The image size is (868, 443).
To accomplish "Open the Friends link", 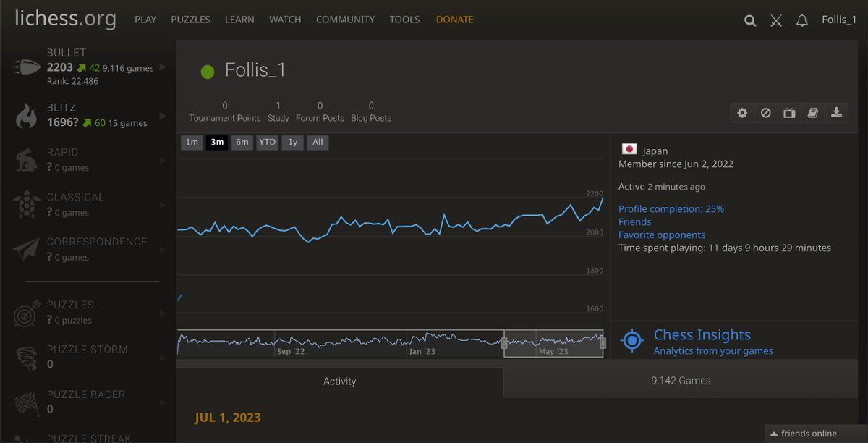I will (x=635, y=221).
